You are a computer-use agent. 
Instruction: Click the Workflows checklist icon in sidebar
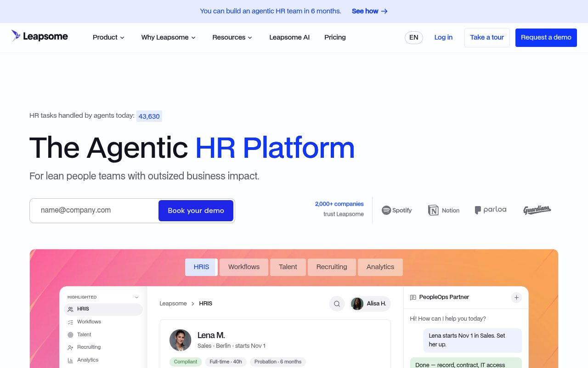pyautogui.click(x=70, y=322)
